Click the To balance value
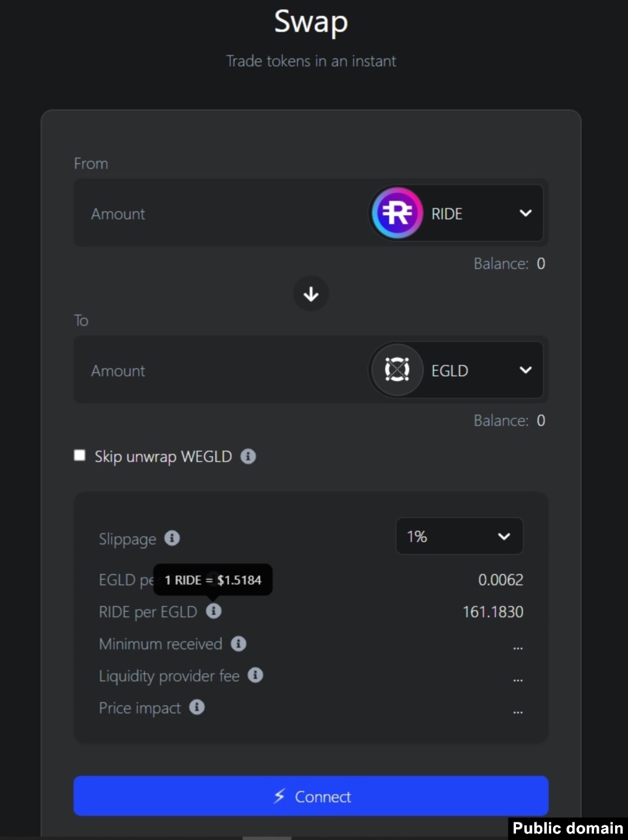Image resolution: width=628 pixels, height=840 pixels. (541, 420)
